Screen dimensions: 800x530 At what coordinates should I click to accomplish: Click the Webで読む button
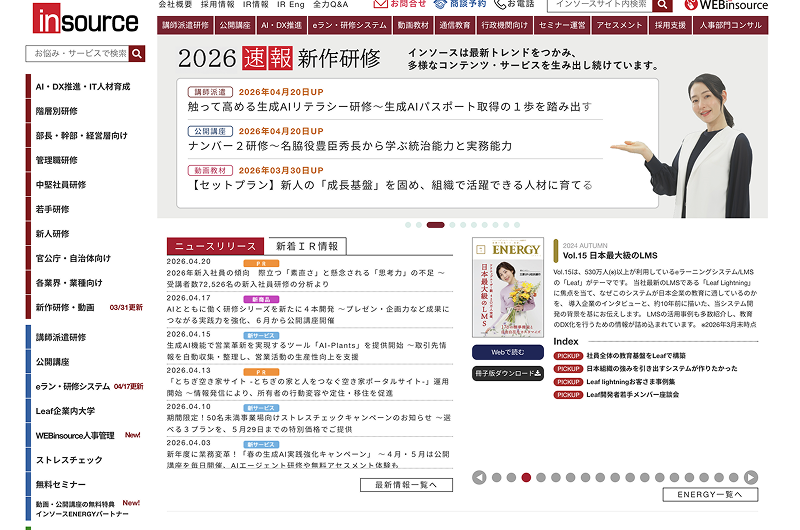click(508, 352)
